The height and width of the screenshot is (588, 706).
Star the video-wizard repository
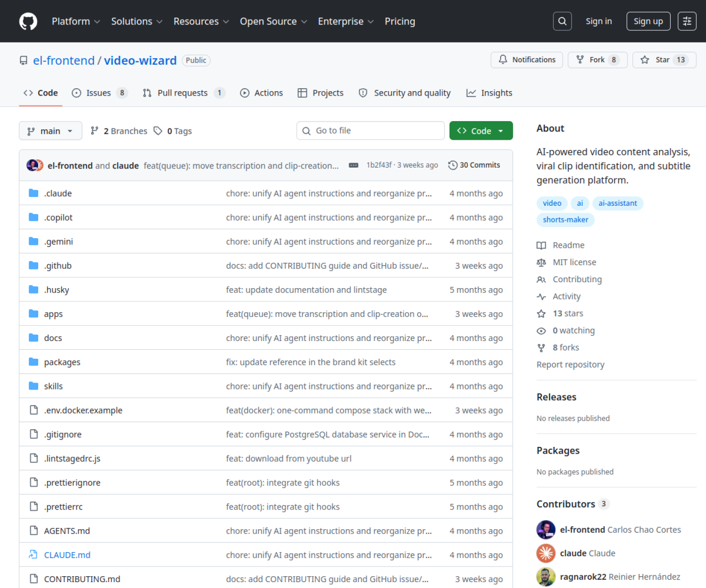[664, 60]
